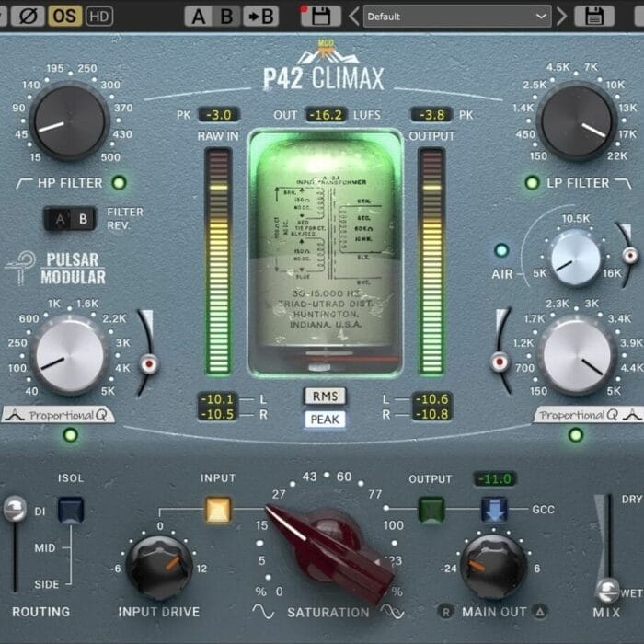Switch the FILTER REV. A/B selector
This screenshot has height=644, width=644.
[70, 219]
